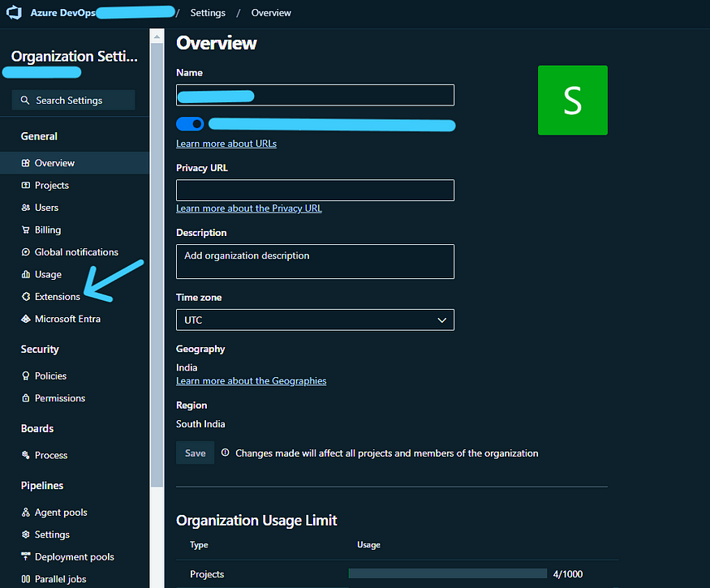
Task: Open the Time zone UTC dropdown
Action: [x=315, y=320]
